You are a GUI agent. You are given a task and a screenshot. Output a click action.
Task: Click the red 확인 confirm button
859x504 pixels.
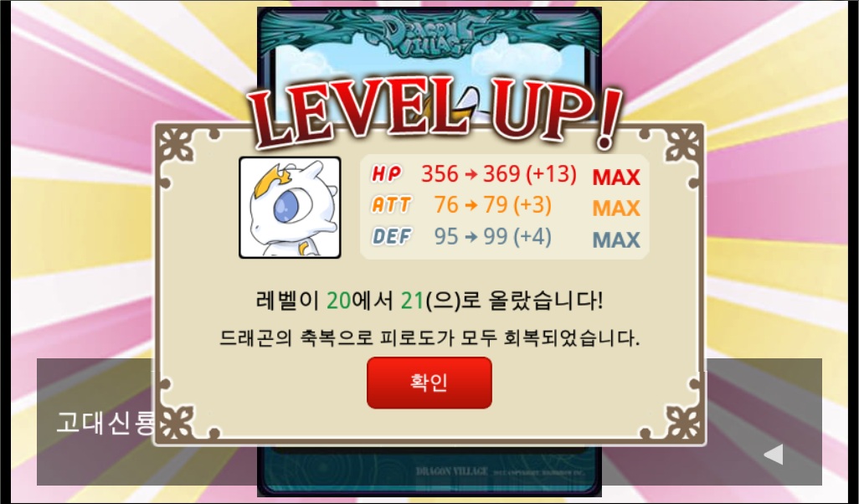pos(429,383)
